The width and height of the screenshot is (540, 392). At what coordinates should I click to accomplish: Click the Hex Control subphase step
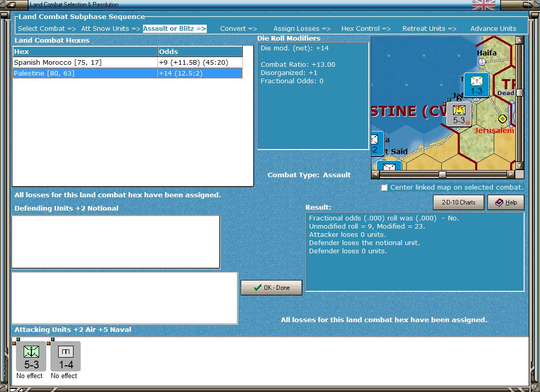[366, 29]
